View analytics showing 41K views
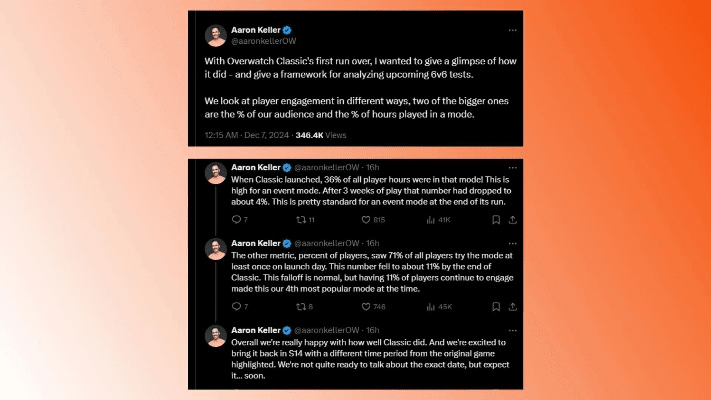The image size is (711, 400). click(x=438, y=219)
